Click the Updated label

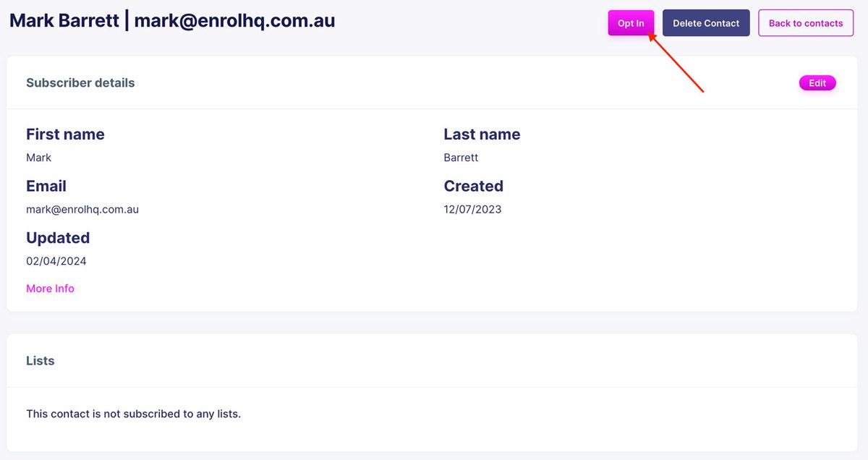[x=58, y=238]
